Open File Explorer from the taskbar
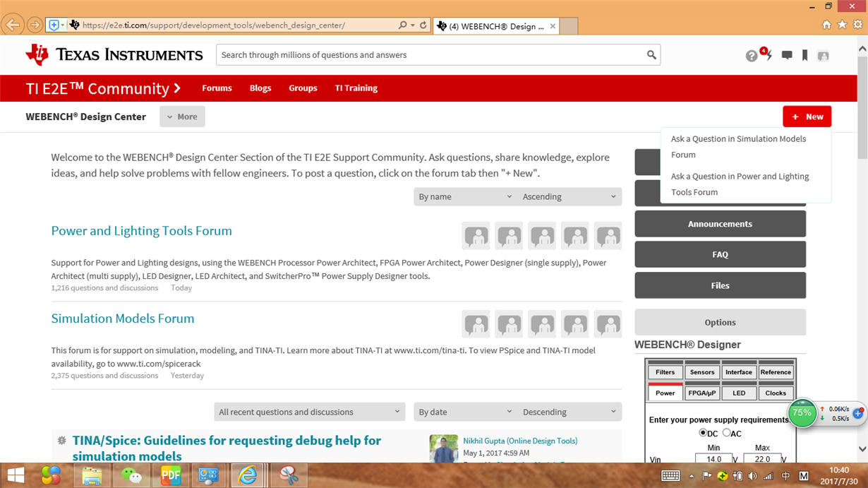The height and width of the screenshot is (488, 868). [x=92, y=475]
